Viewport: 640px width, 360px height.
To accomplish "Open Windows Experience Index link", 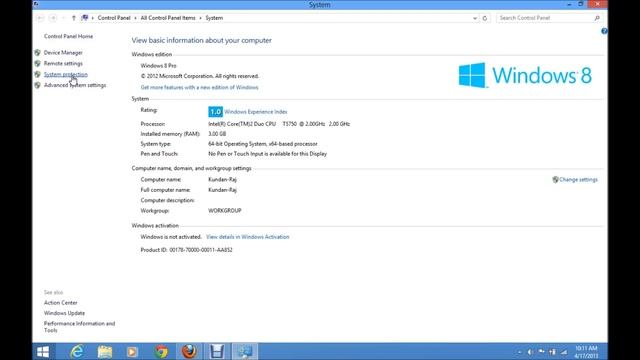I will pos(256,112).
